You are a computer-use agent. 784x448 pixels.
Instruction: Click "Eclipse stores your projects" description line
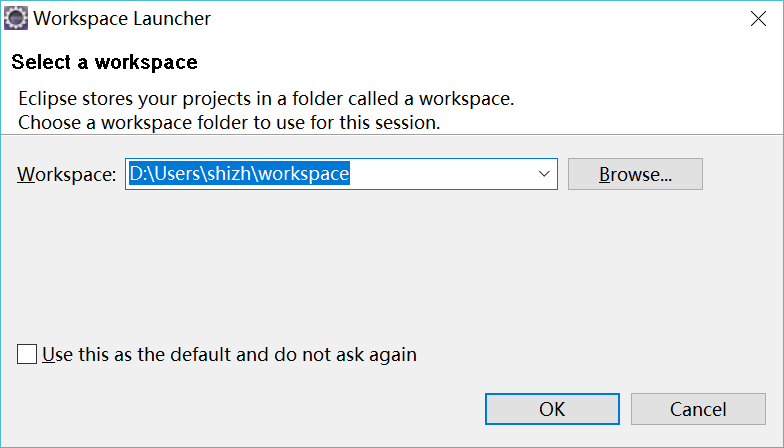pyautogui.click(x=266, y=98)
